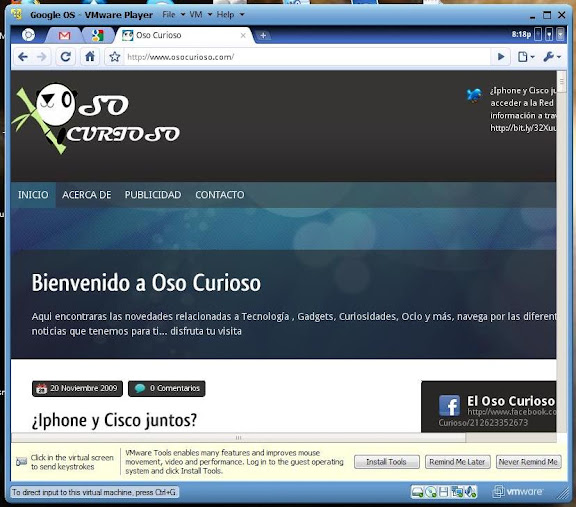Click the blue Twitter bird icon
This screenshot has width=576, height=507.
click(474, 95)
